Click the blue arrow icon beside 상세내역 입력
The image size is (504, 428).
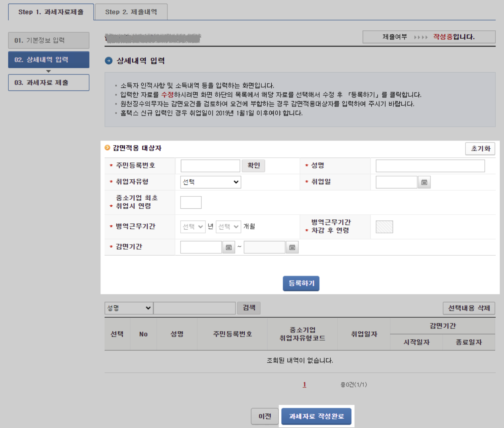pyautogui.click(x=109, y=61)
